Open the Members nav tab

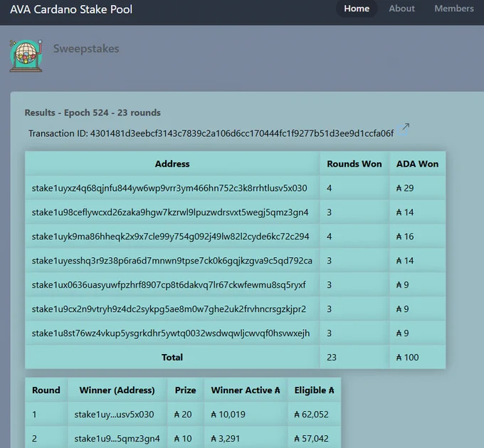pyautogui.click(x=454, y=9)
